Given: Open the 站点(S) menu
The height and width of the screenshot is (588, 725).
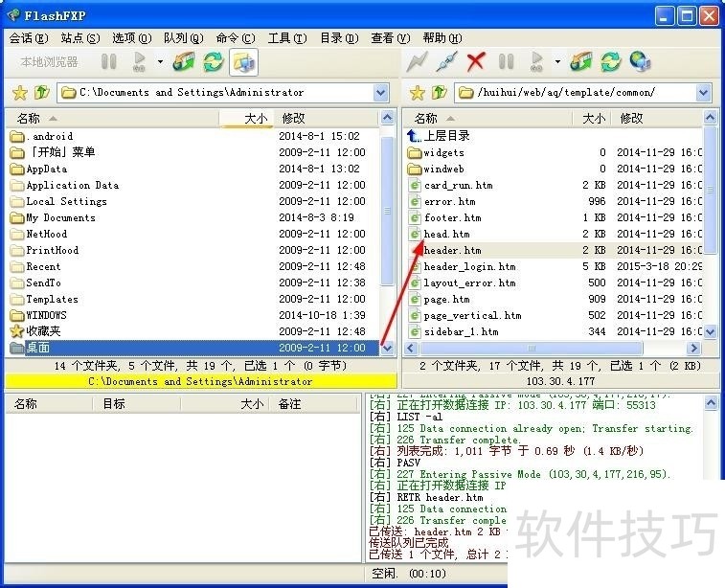Looking at the screenshot, I should click(80, 38).
